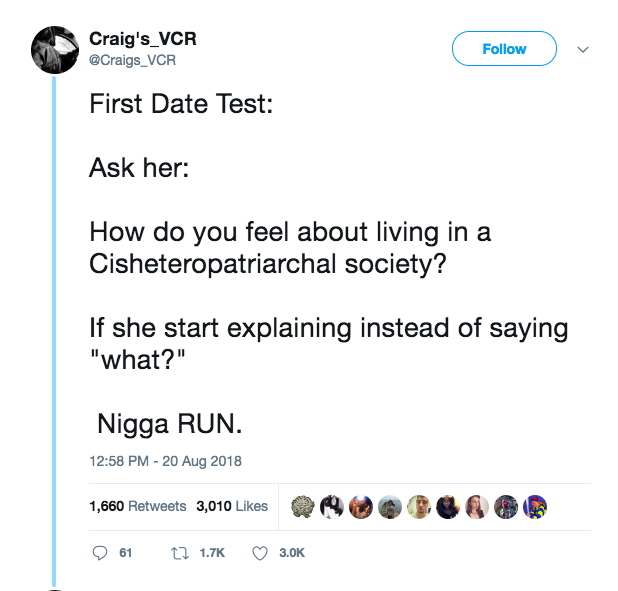Click the seventh liker avatar in the row

pyautogui.click(x=477, y=506)
